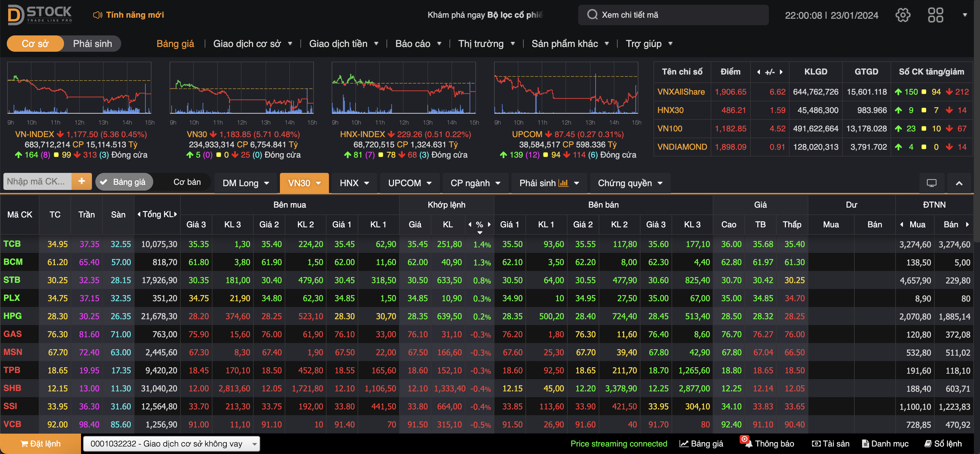
Task: Click the HPG stock symbol
Action: point(12,316)
